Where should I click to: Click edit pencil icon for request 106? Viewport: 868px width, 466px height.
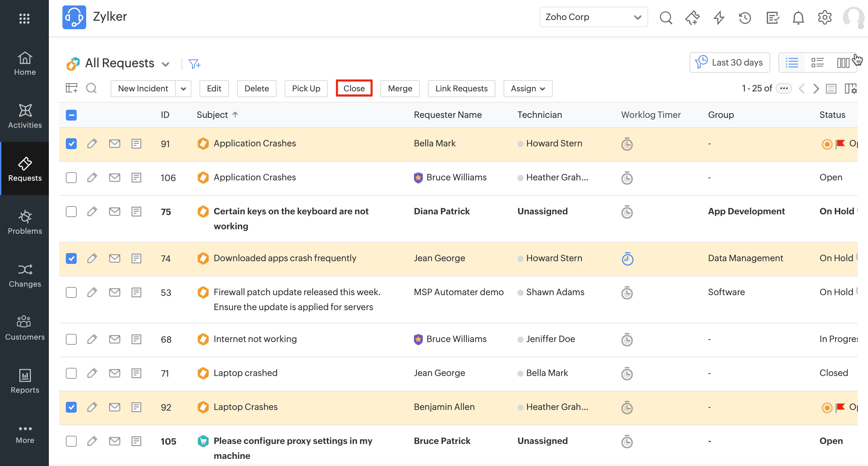pyautogui.click(x=92, y=178)
